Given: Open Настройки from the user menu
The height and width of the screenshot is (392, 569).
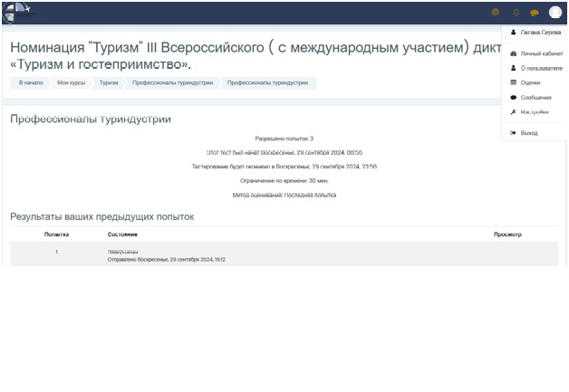Looking at the screenshot, I should click(x=535, y=112).
